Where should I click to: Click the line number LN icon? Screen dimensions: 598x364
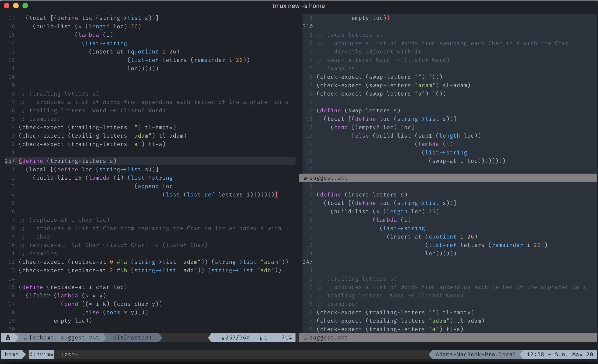[222, 338]
